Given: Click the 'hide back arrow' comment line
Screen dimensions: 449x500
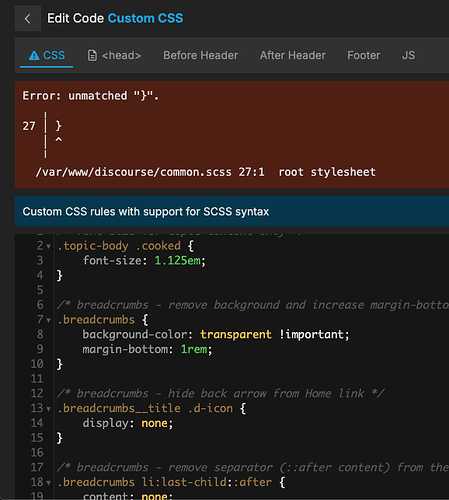Looking at the screenshot, I should pos(221,394).
